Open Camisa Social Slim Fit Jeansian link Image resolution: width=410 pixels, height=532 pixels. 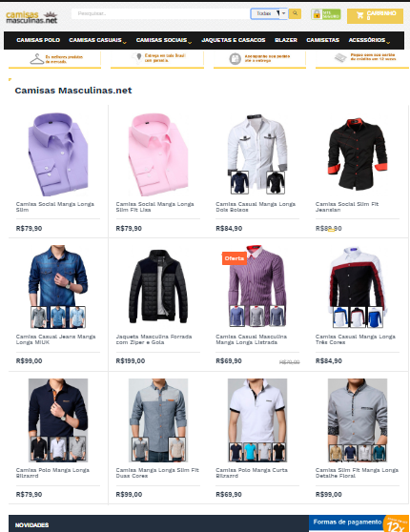click(x=346, y=207)
